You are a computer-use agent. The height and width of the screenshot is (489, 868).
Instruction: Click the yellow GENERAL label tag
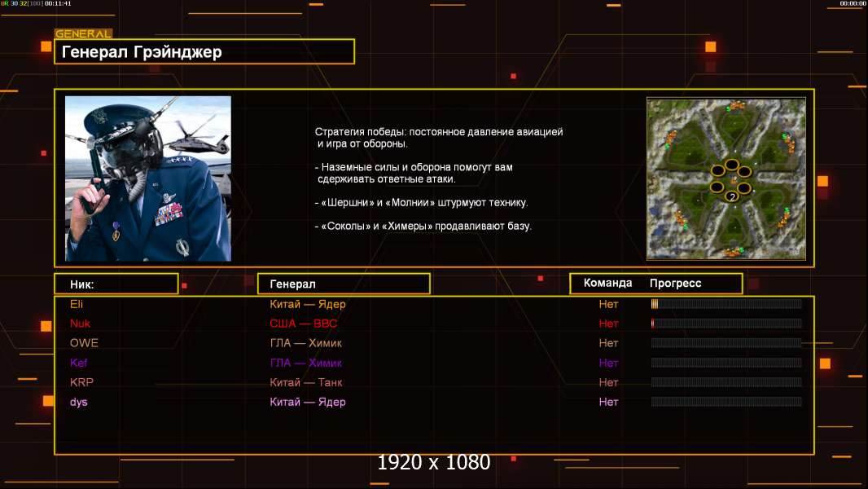83,33
